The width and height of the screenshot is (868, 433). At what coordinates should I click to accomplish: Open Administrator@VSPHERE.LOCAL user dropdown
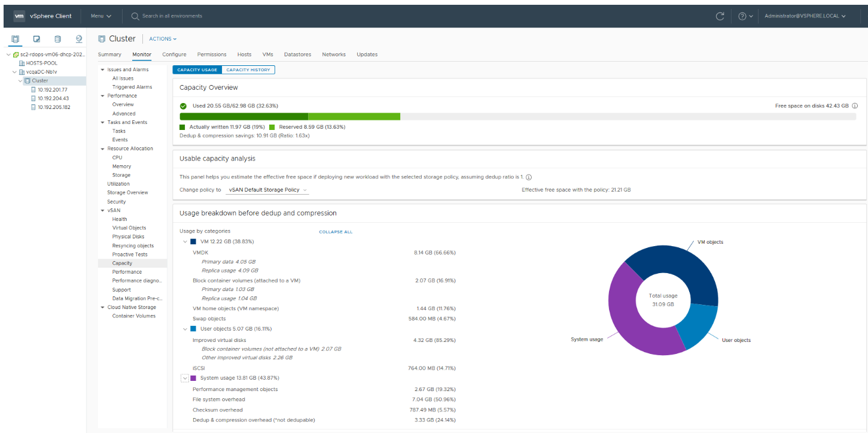pos(805,16)
